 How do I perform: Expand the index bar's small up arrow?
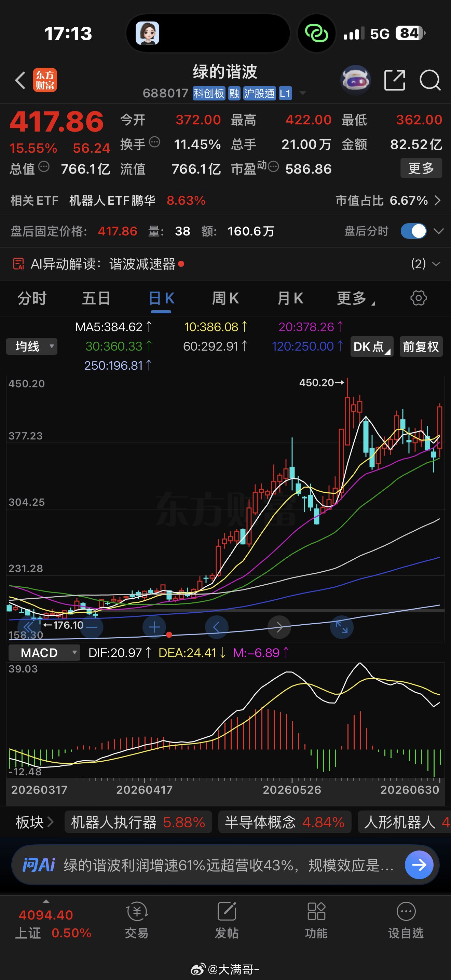coord(46,901)
